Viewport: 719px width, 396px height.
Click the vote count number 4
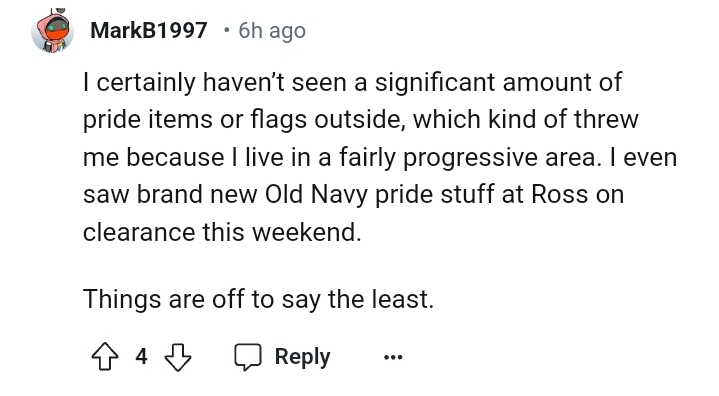[141, 357]
